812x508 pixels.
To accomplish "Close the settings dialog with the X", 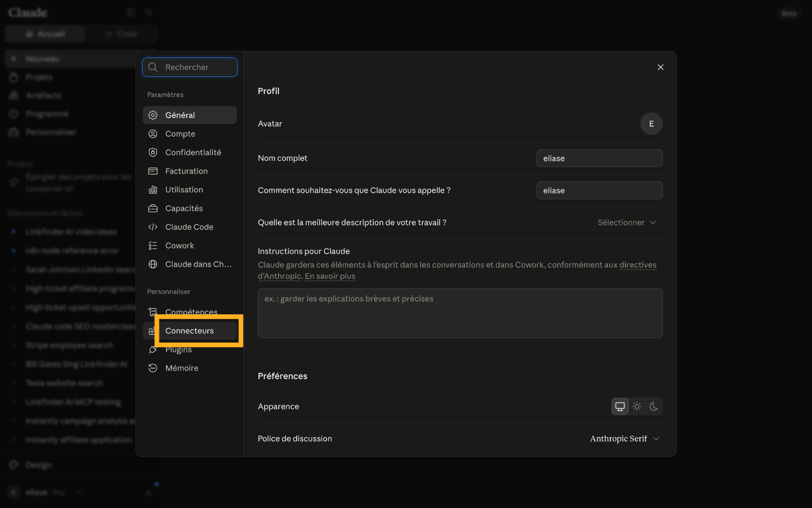I will [x=661, y=67].
